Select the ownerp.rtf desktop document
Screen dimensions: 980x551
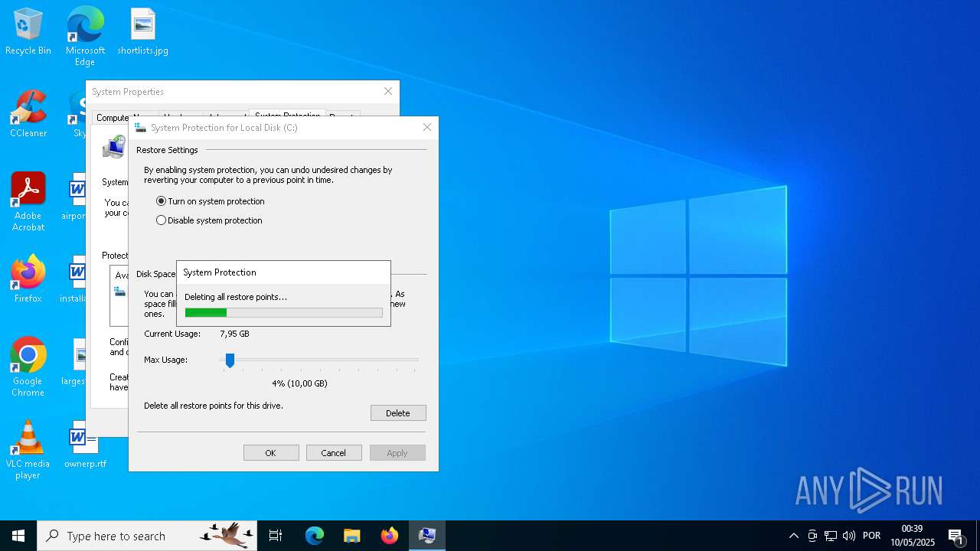click(x=85, y=445)
